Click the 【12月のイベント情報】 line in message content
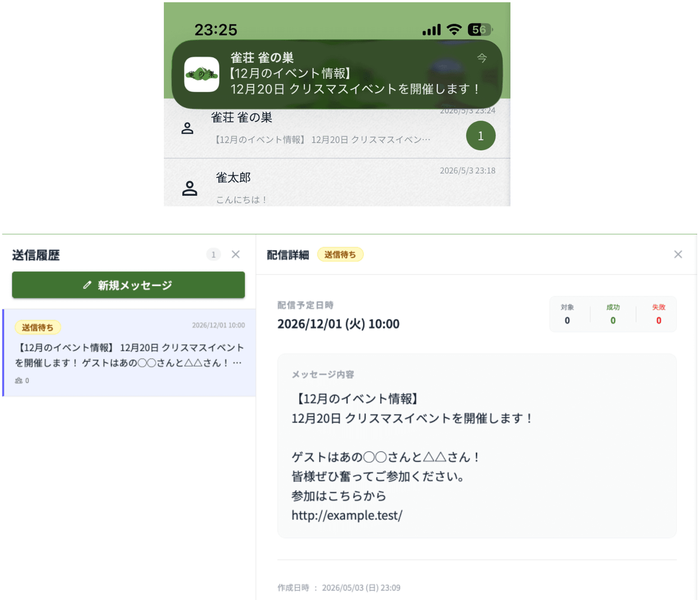The width and height of the screenshot is (700, 600). (357, 399)
